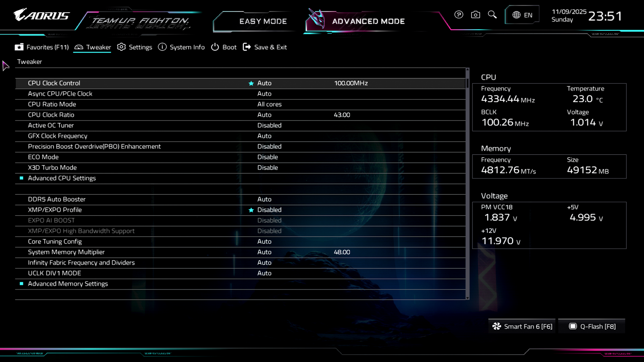
Task: Toggle the ECO Mode Disable value
Action: coord(267,157)
